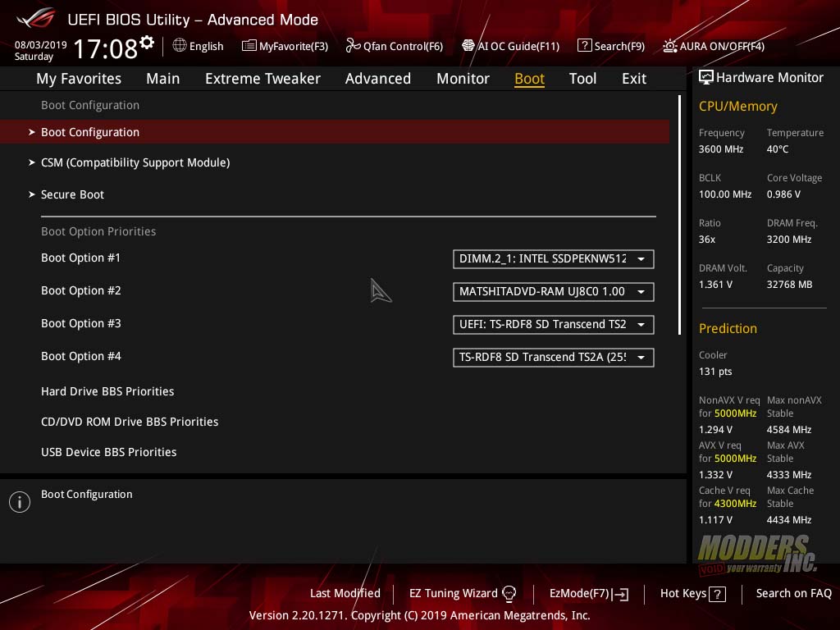Image resolution: width=840 pixels, height=630 pixels.
Task: Click the AURA light icon
Action: coord(670,46)
